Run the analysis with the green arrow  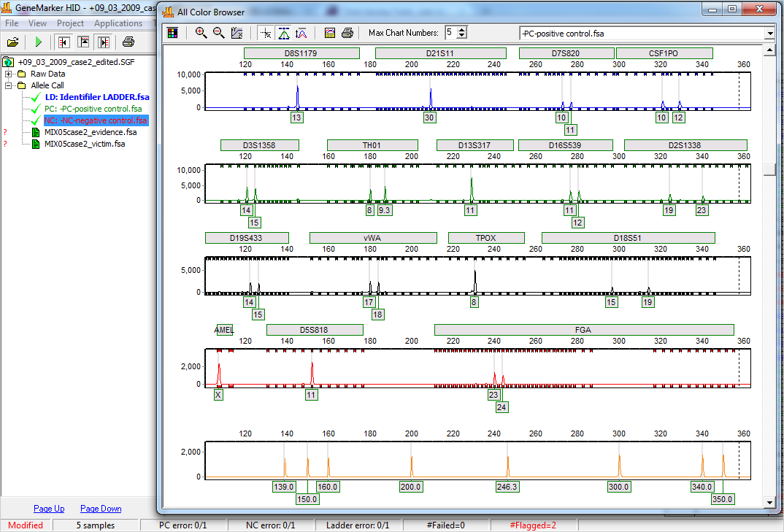tap(38, 42)
